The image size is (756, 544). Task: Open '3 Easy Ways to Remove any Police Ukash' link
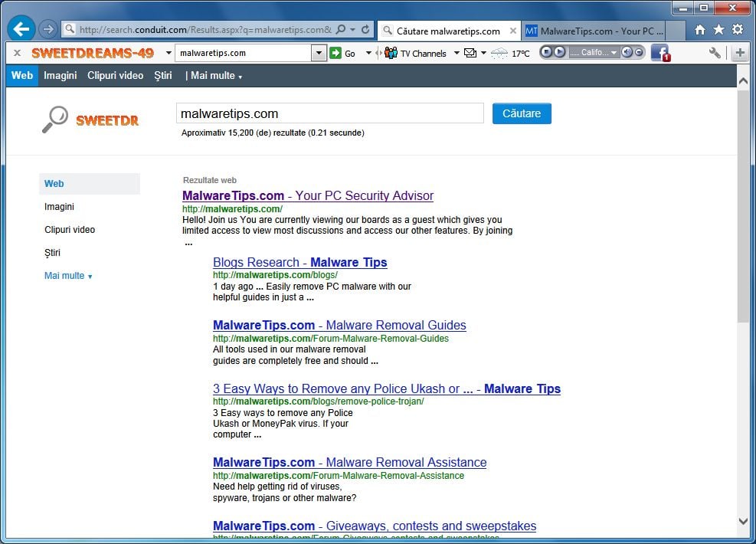[x=387, y=388]
